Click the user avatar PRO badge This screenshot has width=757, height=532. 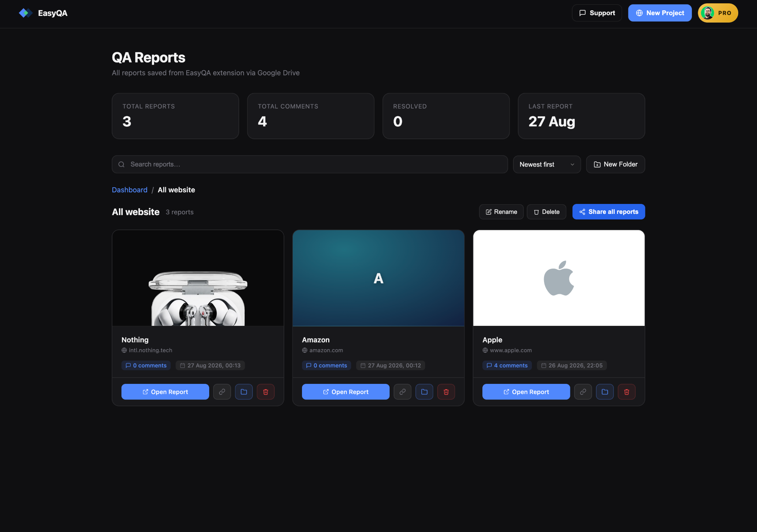[x=718, y=13]
